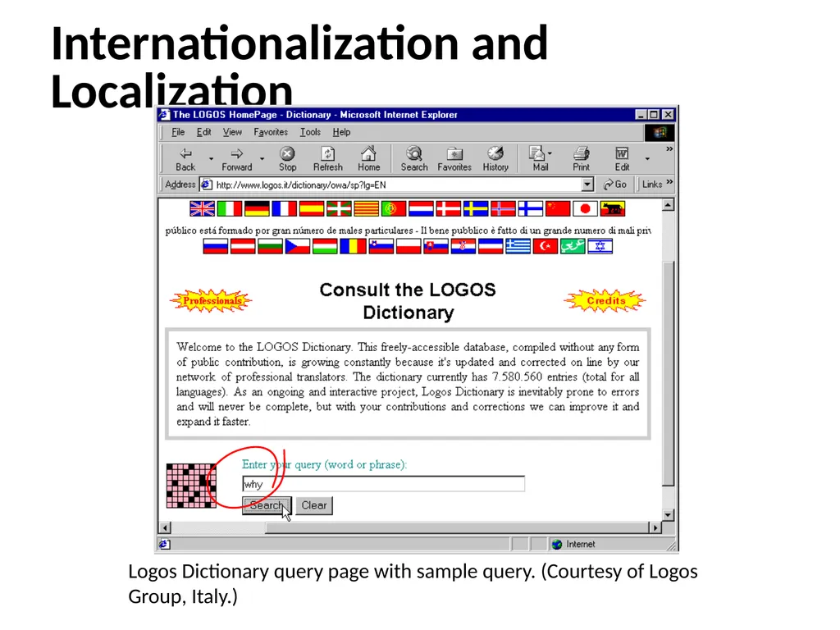
Task: Select the green Arabic script flag
Action: click(x=573, y=246)
